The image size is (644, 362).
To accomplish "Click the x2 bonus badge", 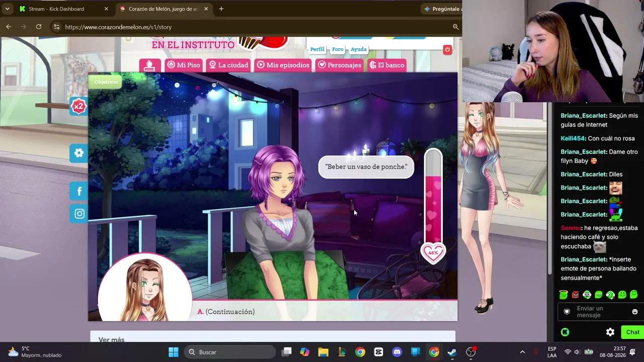I will (78, 106).
